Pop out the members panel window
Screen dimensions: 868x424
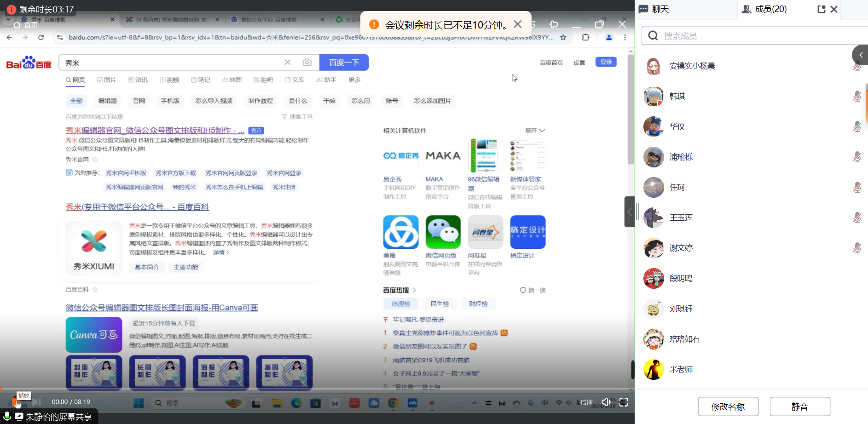pos(821,9)
